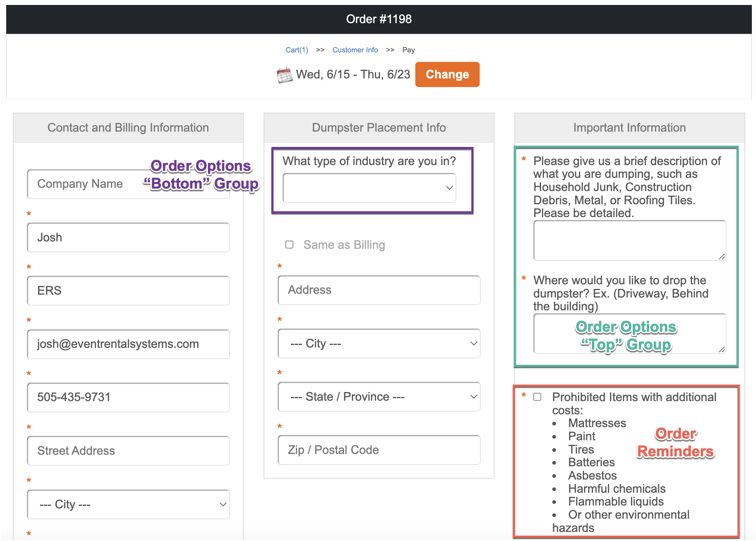Tick the Prohibited Items acknowledgment checkbox
This screenshot has height=541, width=756.
tap(537, 397)
